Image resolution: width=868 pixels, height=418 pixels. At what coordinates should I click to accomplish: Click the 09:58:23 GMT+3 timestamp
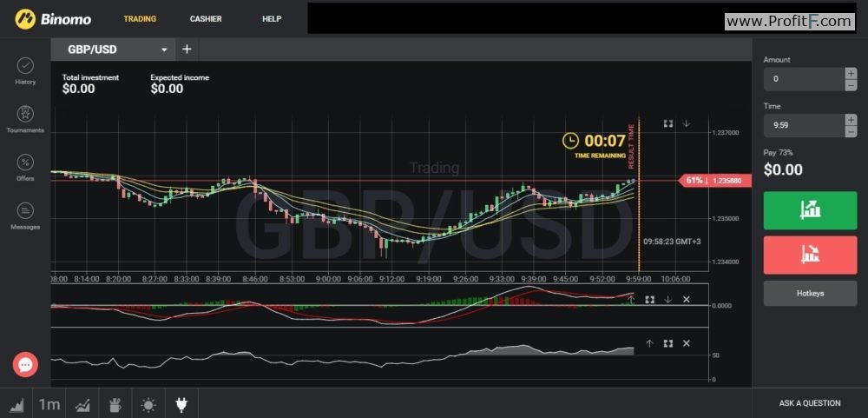(672, 242)
